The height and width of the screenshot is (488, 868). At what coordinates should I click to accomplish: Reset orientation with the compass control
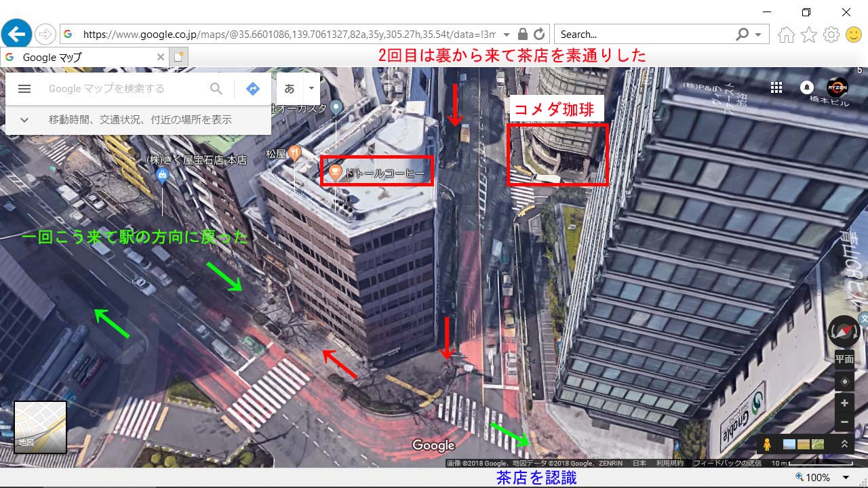point(844,332)
